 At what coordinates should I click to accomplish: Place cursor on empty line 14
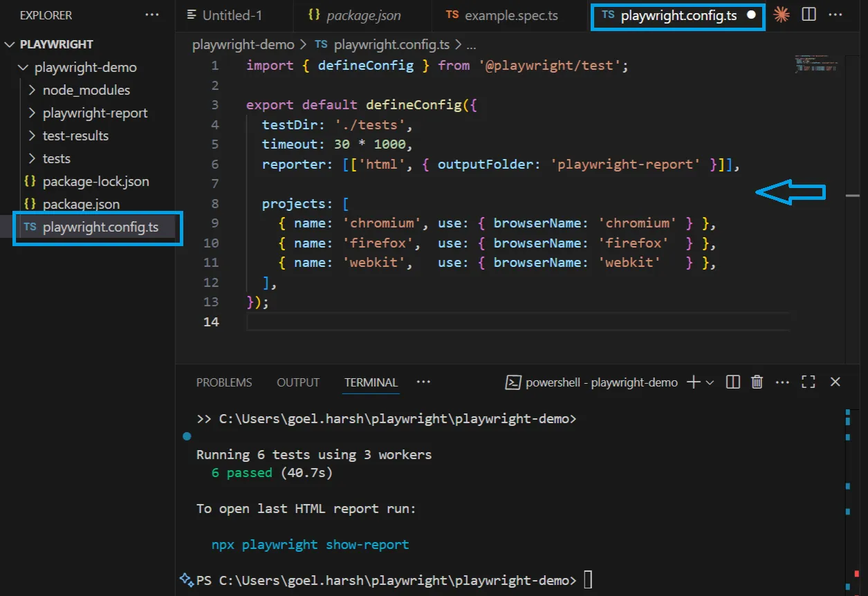click(517, 322)
